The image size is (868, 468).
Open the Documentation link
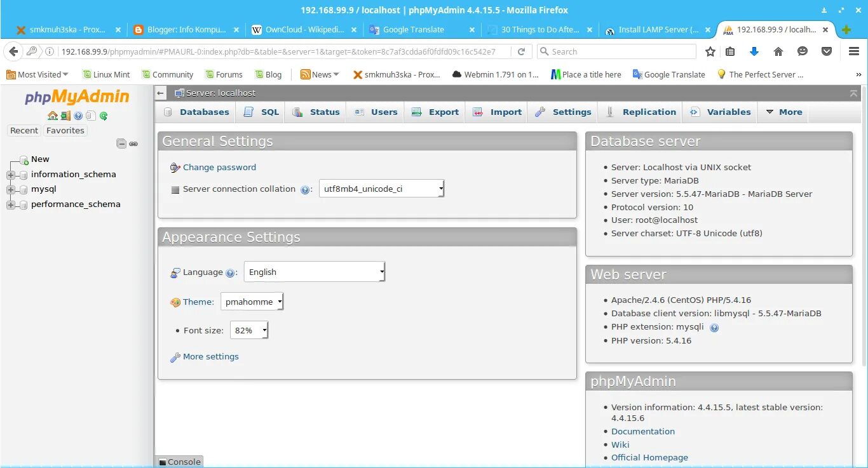point(643,431)
